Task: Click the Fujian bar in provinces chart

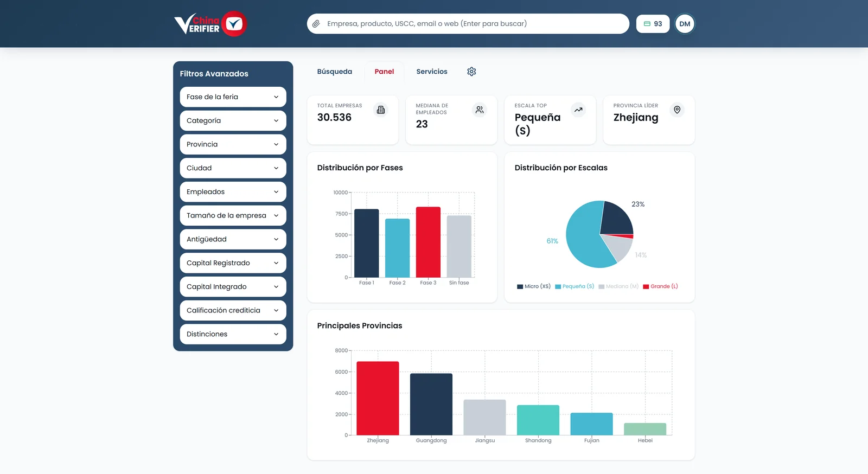Action: (591, 424)
